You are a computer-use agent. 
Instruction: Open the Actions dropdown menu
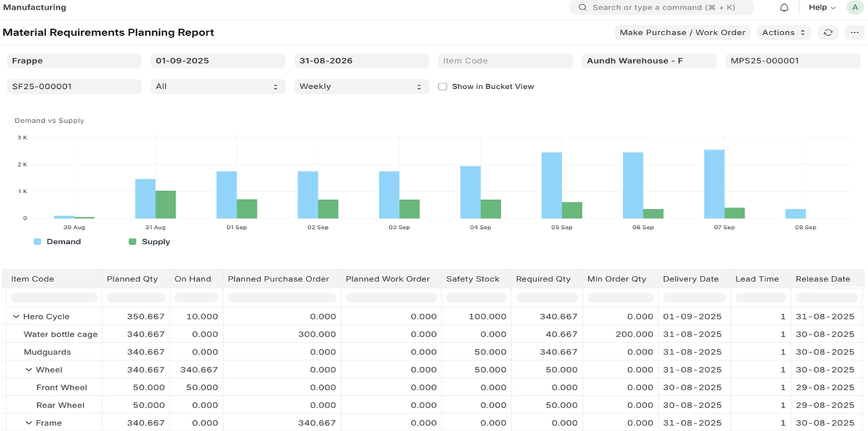pyautogui.click(x=784, y=32)
